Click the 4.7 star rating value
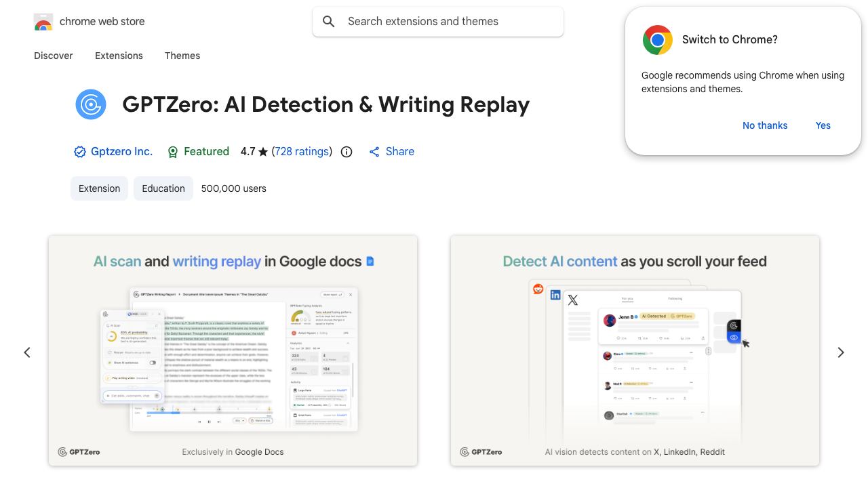Image resolution: width=868 pixels, height=488 pixels. pyautogui.click(x=254, y=152)
